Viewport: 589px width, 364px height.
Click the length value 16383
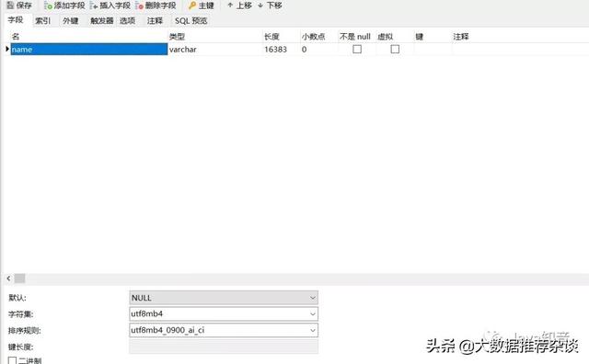276,49
